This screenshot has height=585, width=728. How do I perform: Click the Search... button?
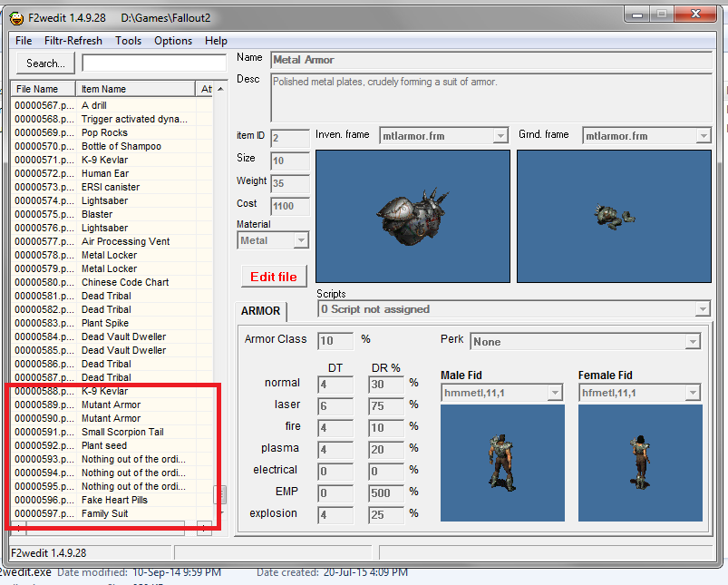[45, 63]
